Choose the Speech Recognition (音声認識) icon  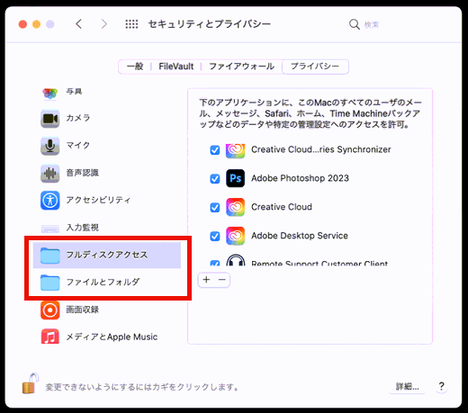(x=50, y=173)
